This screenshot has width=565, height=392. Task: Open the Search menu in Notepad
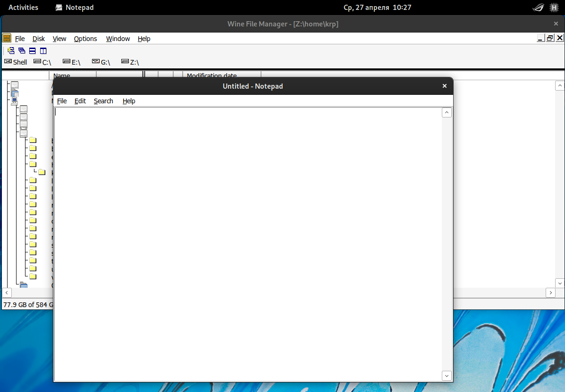[103, 101]
